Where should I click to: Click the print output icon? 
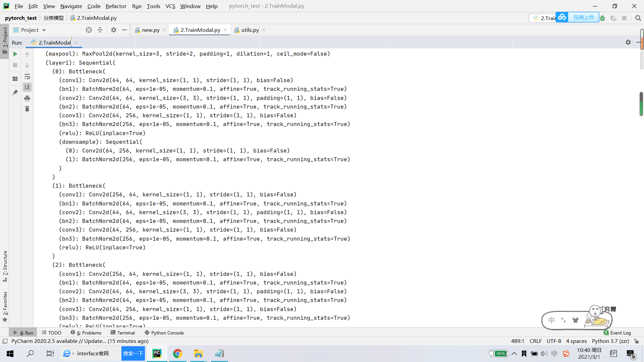27,98
